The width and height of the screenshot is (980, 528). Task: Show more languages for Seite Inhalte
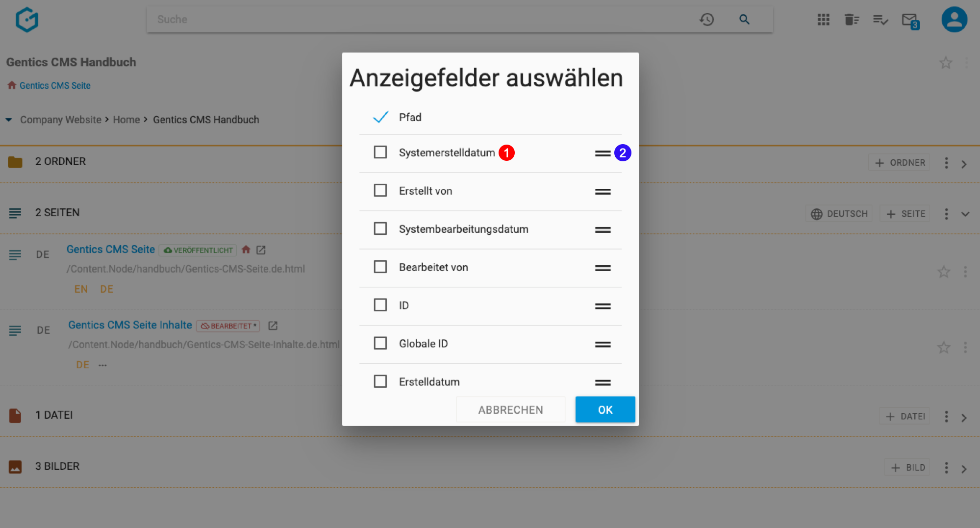[x=102, y=365]
